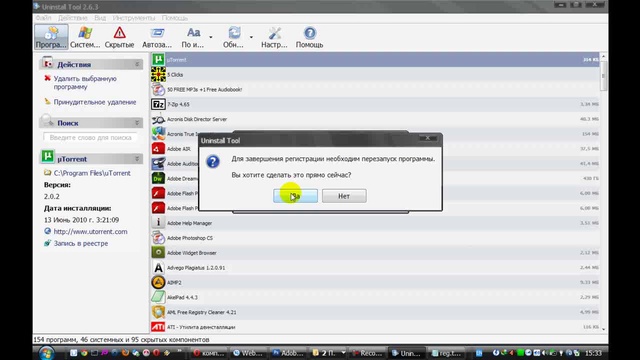Select the Adobe Audition icon
640x360 pixels.
158,164
